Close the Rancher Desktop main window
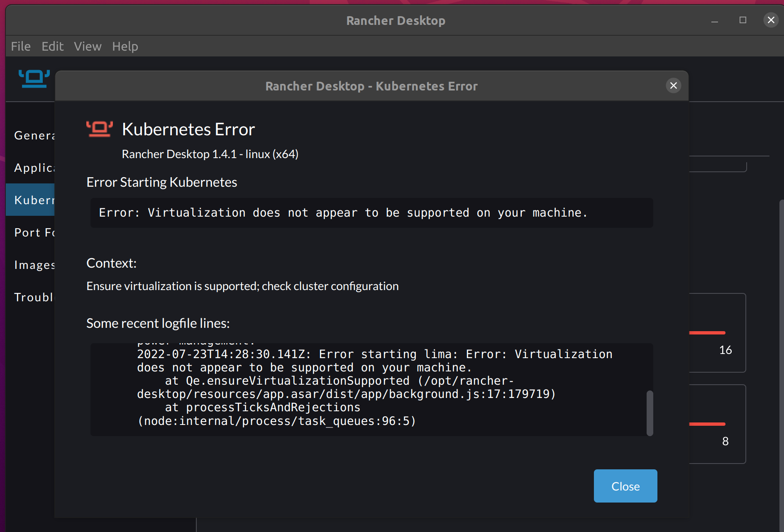This screenshot has height=532, width=784. [771, 20]
